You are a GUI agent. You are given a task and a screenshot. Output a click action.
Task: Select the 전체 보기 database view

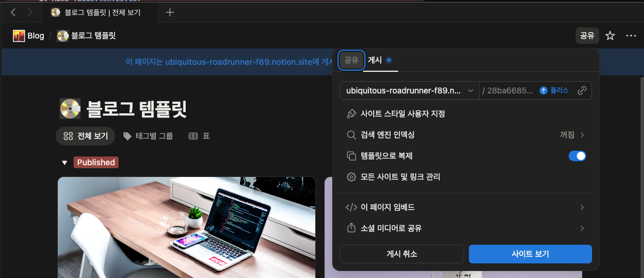pyautogui.click(x=85, y=136)
